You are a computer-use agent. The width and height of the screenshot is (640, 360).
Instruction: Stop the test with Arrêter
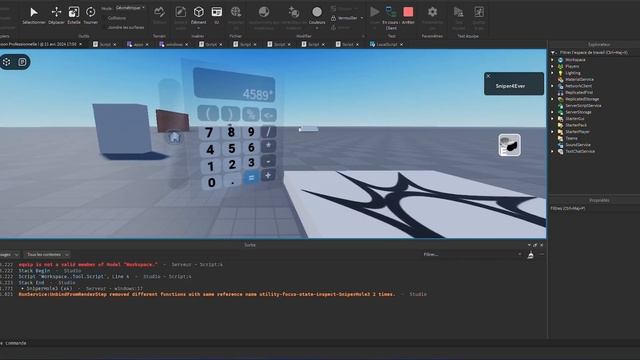point(408,16)
